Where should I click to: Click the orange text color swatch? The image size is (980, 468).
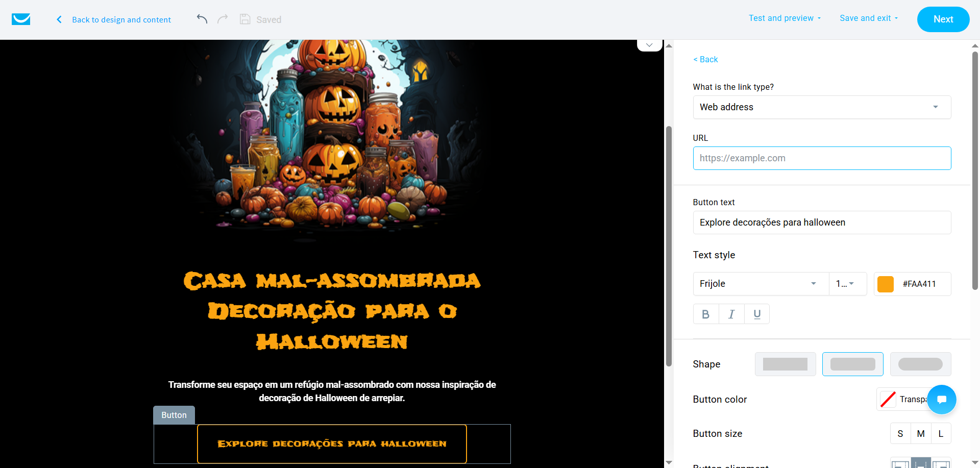pos(885,284)
